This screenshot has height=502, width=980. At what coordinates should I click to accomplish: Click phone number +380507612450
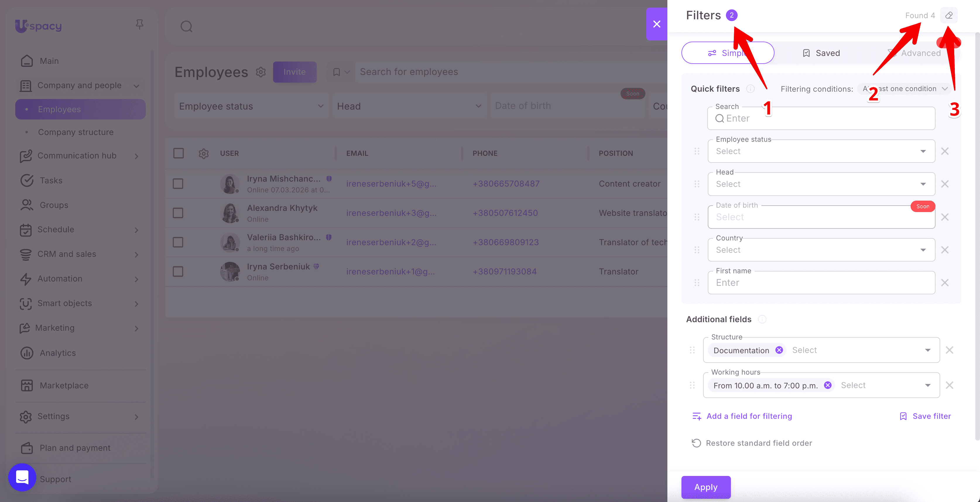[505, 213]
